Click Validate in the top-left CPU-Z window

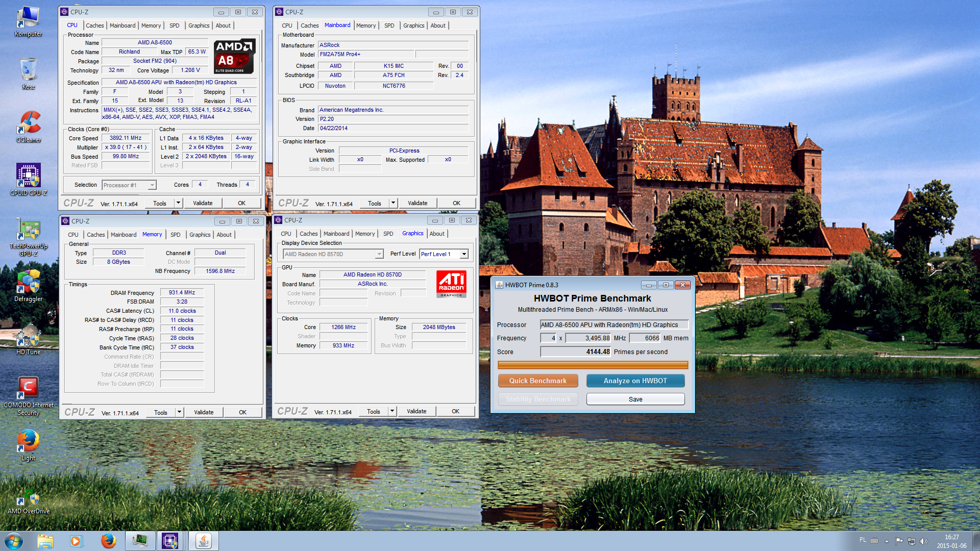[x=203, y=203]
